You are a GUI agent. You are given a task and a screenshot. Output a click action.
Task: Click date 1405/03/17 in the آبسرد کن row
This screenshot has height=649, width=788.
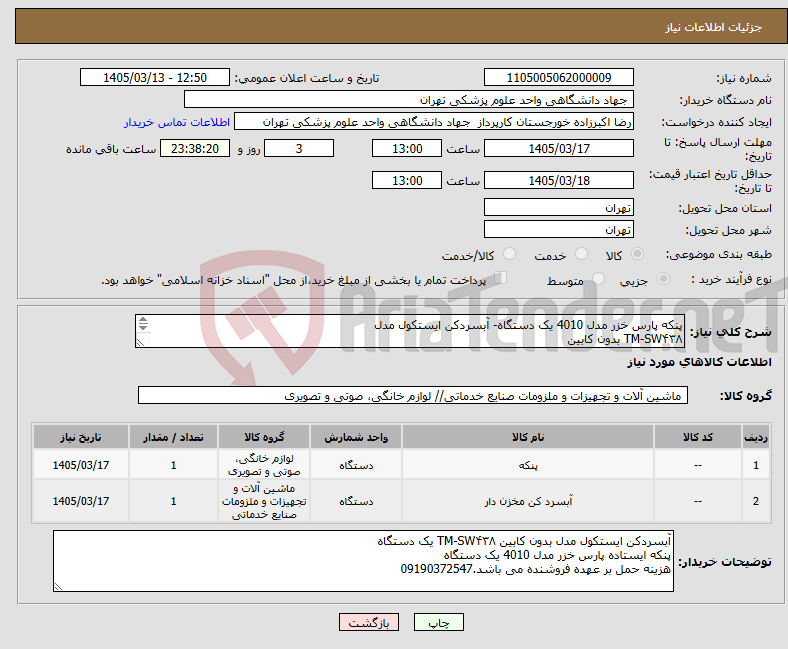[x=81, y=501]
